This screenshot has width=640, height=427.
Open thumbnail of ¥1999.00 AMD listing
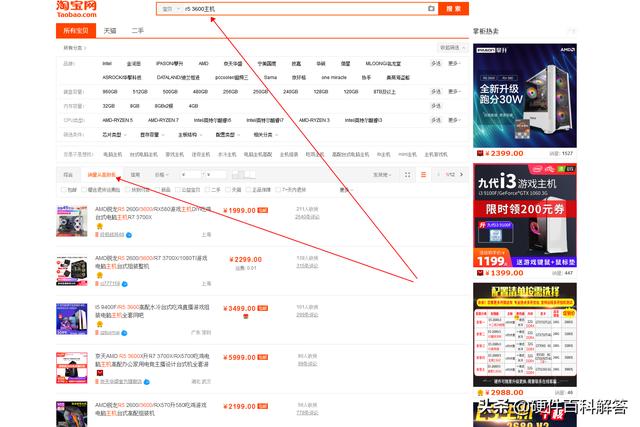(x=72, y=221)
